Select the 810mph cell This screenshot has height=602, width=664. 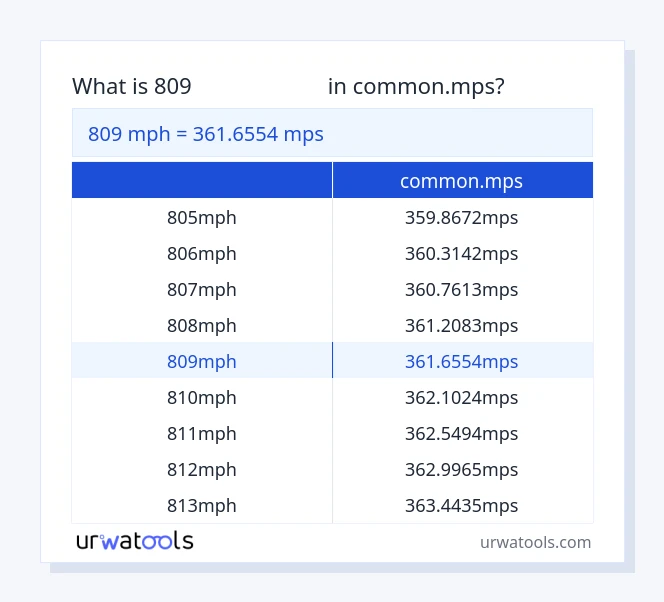[202, 397]
